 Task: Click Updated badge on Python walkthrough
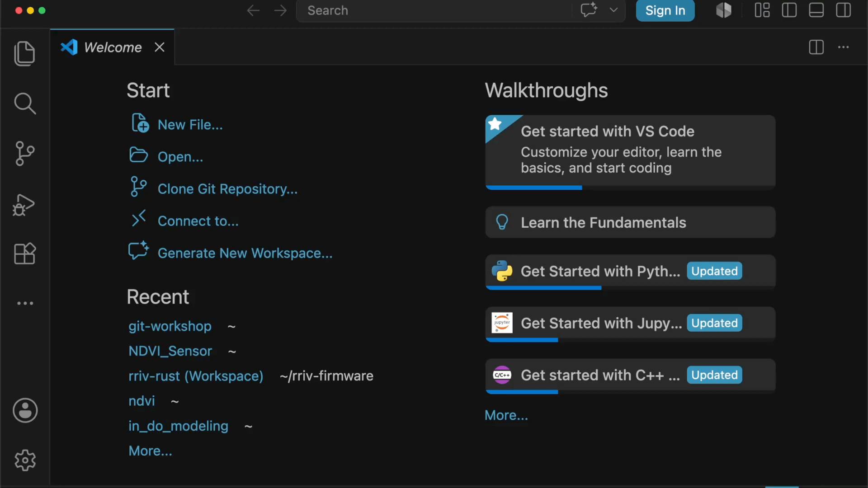[x=714, y=271]
